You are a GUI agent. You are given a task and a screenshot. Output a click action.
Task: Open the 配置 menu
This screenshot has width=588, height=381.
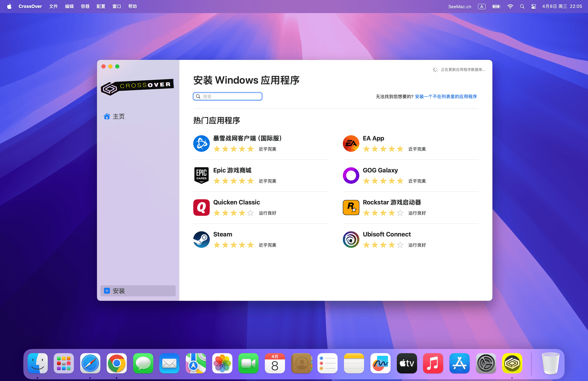pos(101,6)
